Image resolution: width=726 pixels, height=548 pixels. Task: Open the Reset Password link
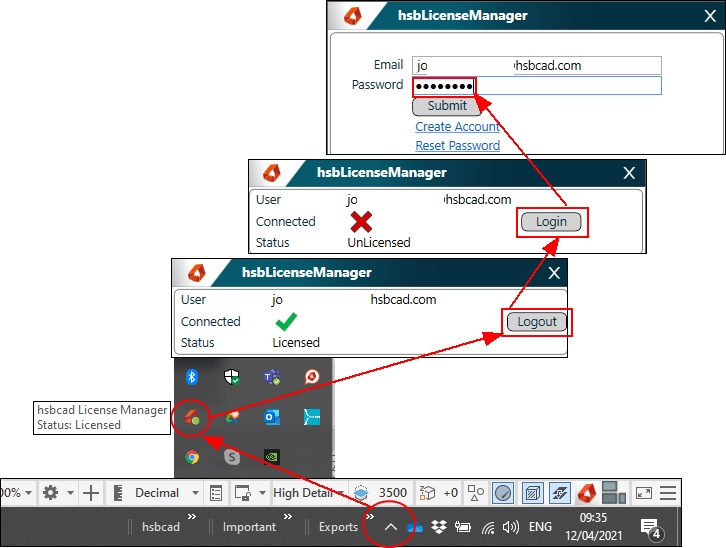[457, 146]
